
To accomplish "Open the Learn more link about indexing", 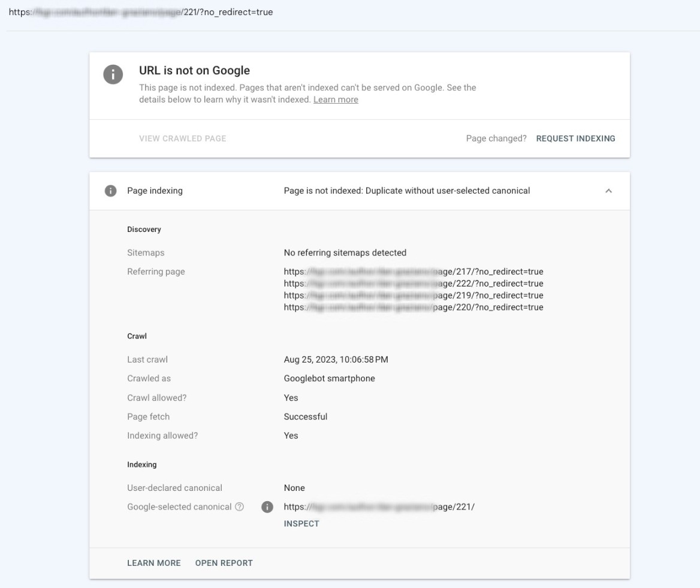I will coord(335,99).
